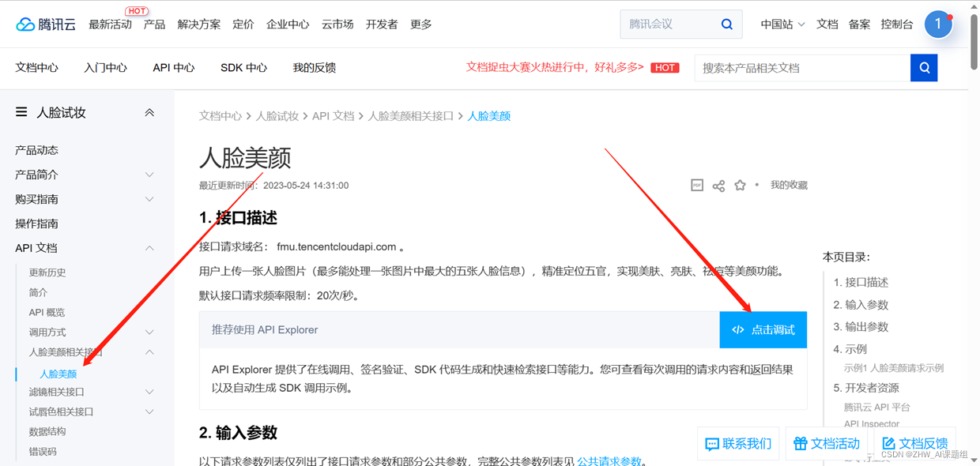
Task: Open the 中国站 region dropdown
Action: [782, 24]
